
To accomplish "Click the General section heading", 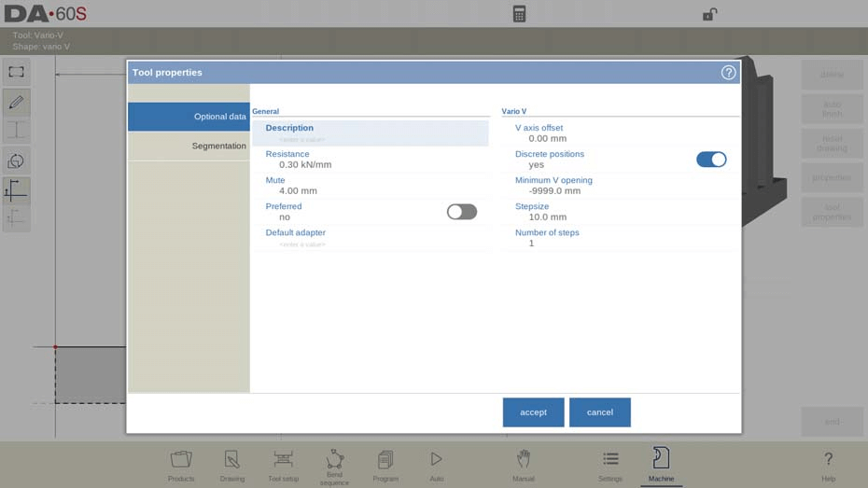I will pos(266,111).
